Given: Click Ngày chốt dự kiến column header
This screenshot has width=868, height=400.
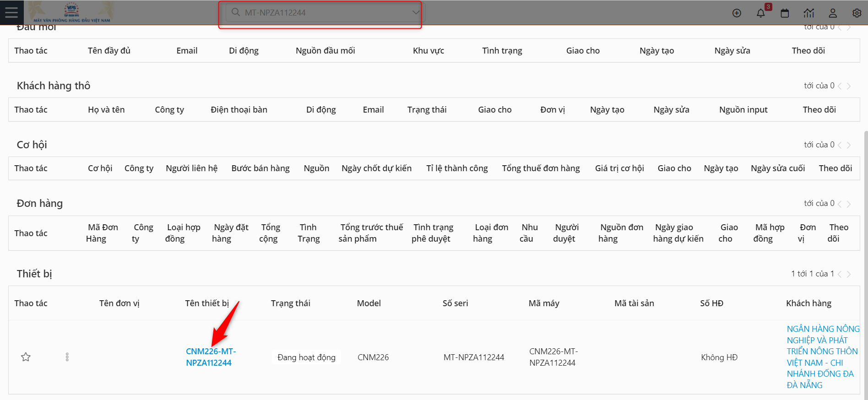Looking at the screenshot, I should (x=376, y=168).
